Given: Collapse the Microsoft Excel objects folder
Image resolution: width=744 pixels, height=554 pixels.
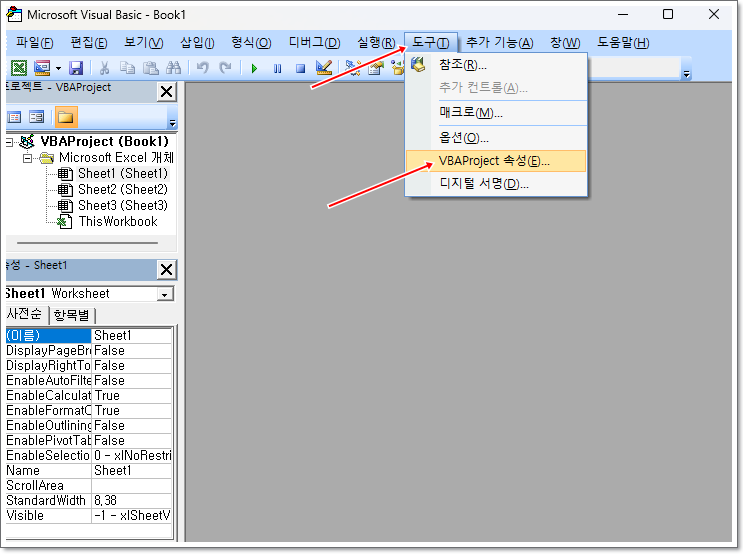Looking at the screenshot, I should (28, 158).
